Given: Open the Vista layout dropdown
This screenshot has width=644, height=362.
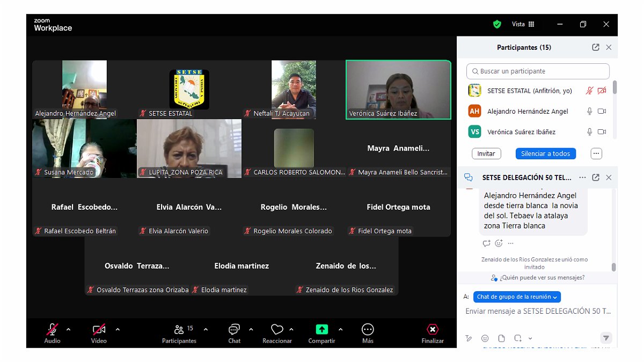Looking at the screenshot, I should pyautogui.click(x=523, y=24).
